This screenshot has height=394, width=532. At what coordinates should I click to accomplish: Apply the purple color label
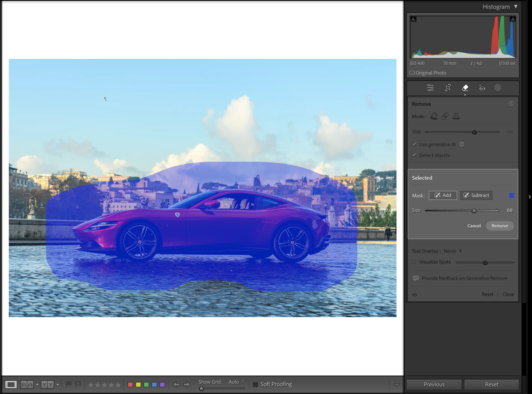162,384
